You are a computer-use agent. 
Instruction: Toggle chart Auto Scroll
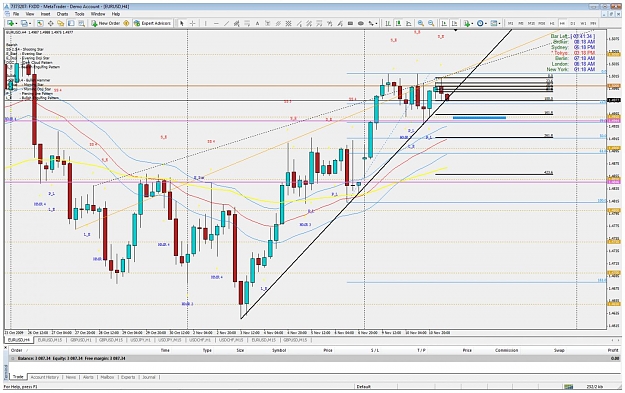coord(444,24)
